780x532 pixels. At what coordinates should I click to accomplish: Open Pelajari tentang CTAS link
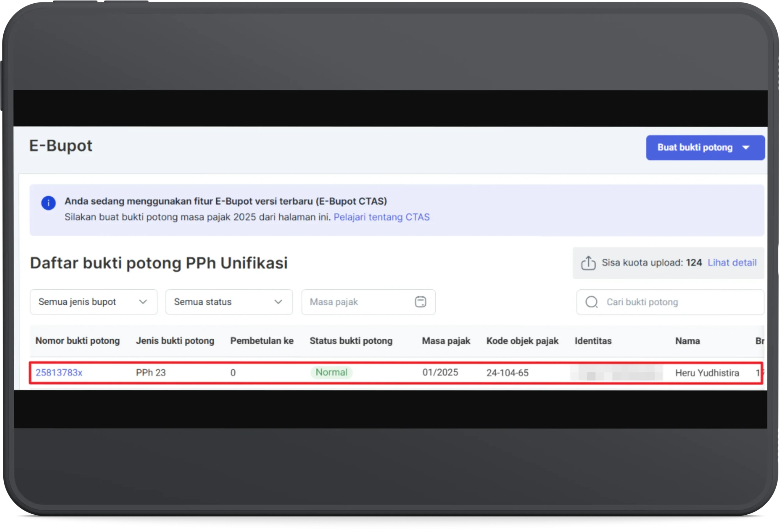[381, 217]
